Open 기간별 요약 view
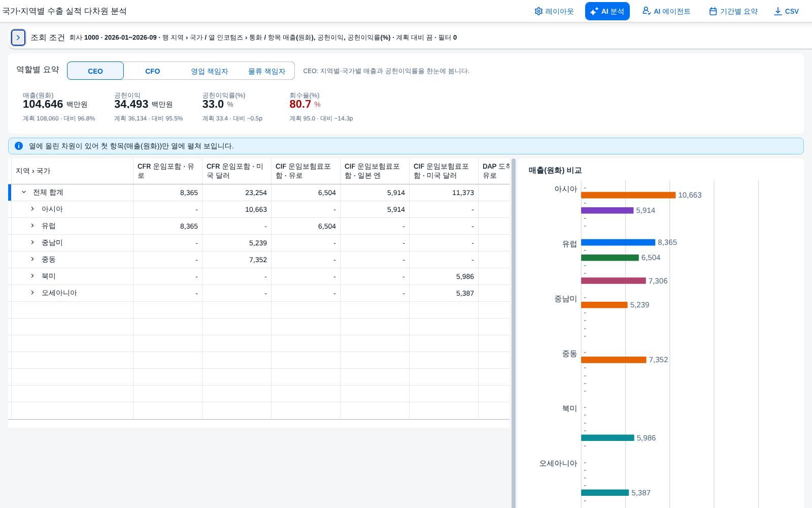Screen dimensions: 812x508 (733, 11)
